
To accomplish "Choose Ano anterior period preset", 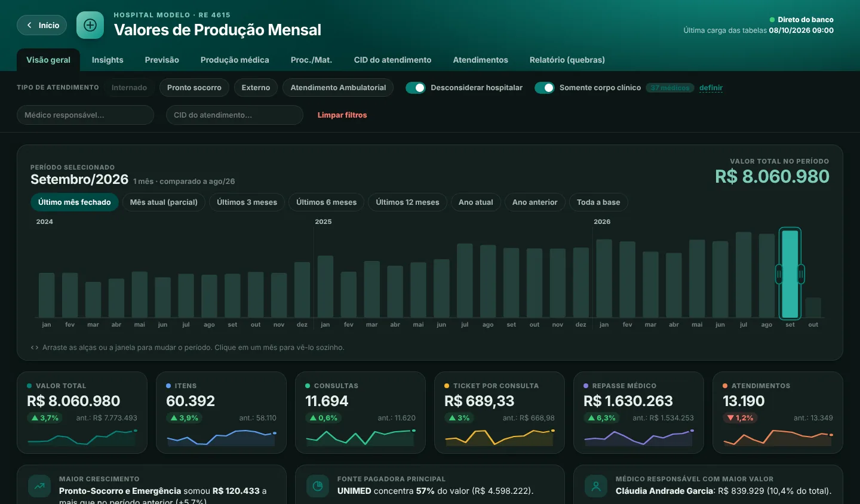I will [x=535, y=202].
